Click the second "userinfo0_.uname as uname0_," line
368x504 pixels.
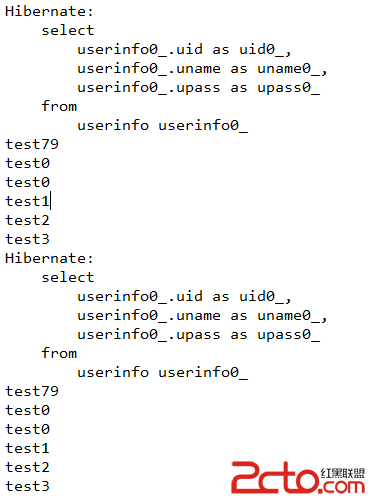point(202,316)
